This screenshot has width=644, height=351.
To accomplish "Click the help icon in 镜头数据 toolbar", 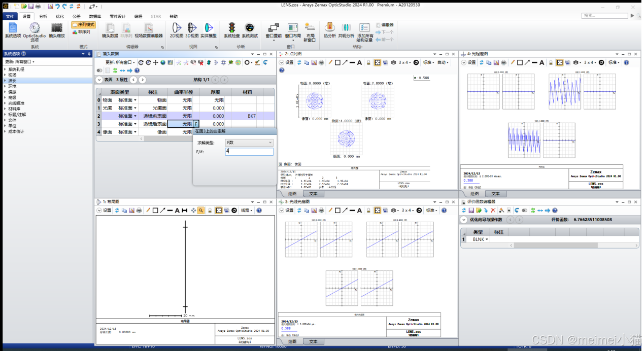I will [x=137, y=71].
